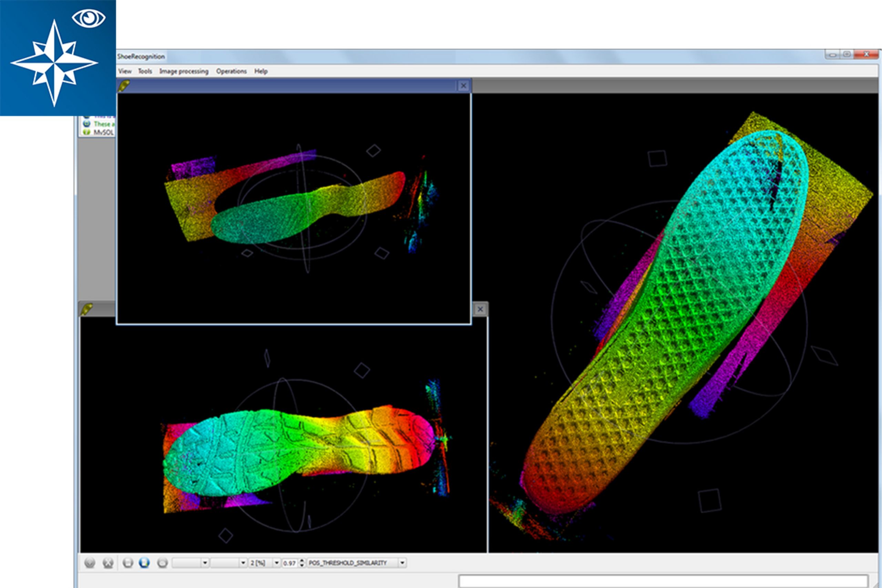Open the Operations menu
The image size is (882, 588).
(232, 71)
